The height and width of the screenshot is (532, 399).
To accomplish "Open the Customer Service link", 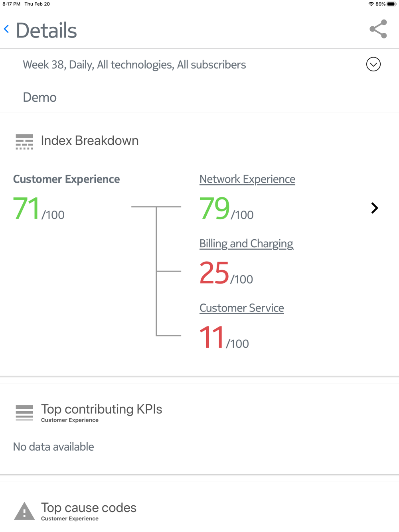I will (x=242, y=308).
